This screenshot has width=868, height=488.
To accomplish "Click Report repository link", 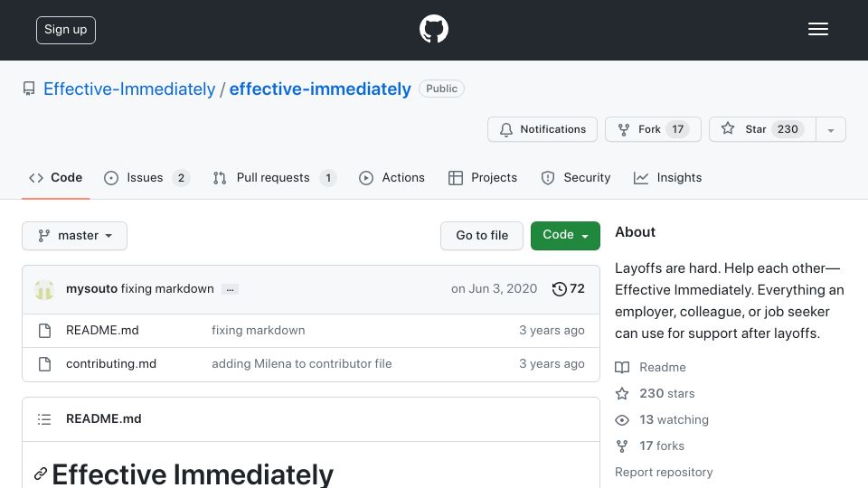I will pyautogui.click(x=664, y=472).
